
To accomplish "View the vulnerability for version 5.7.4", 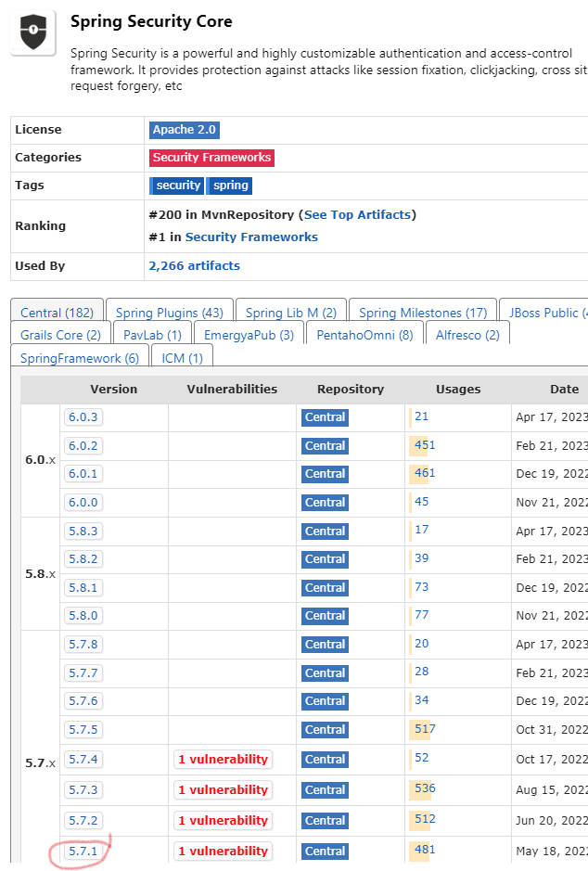I will 224,760.
